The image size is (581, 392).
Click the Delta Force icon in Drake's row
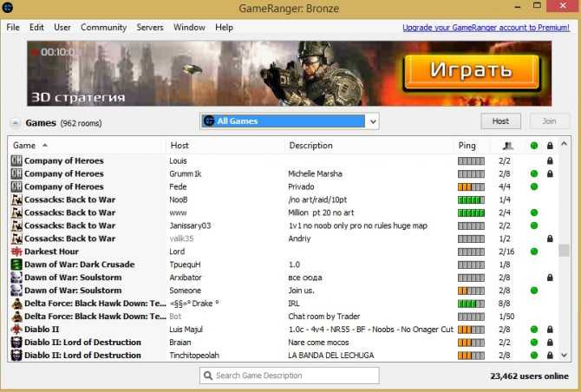16,304
